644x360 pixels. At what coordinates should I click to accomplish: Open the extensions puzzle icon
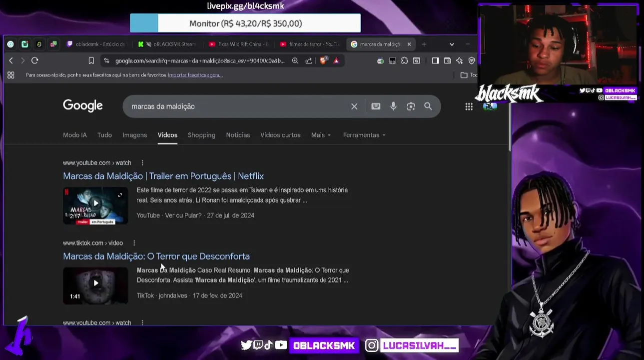pos(404,60)
